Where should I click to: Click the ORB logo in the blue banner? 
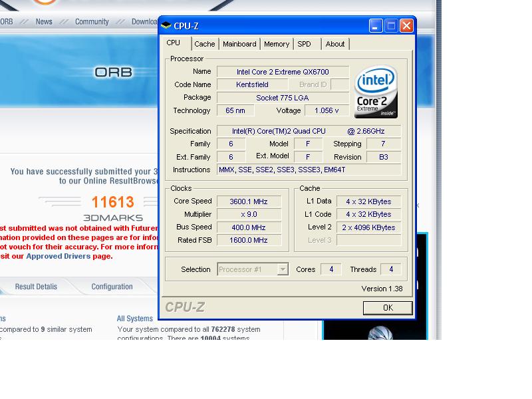pos(113,72)
